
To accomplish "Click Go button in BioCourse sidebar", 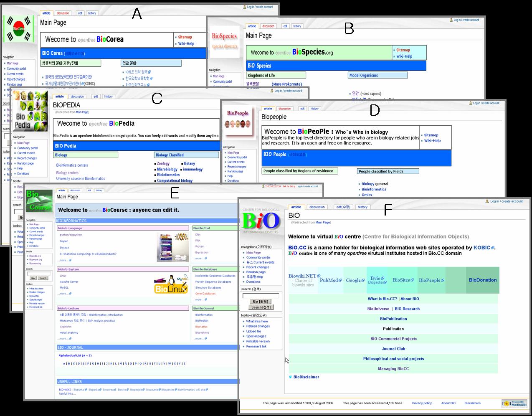I will point(33,278).
